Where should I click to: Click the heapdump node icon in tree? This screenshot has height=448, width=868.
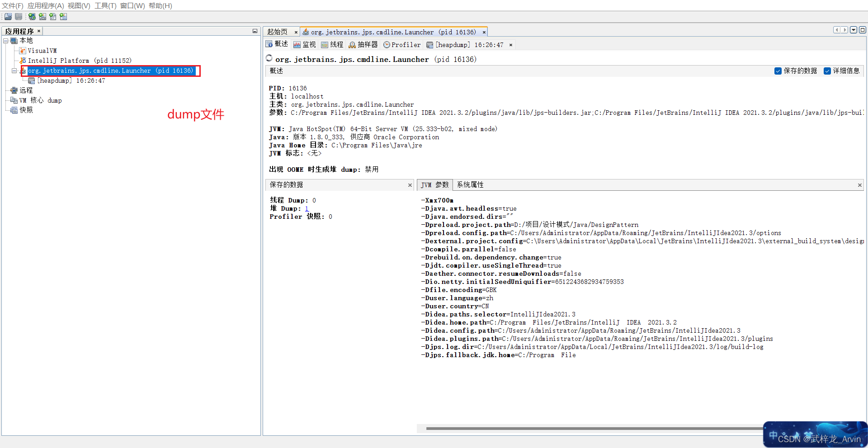click(32, 80)
